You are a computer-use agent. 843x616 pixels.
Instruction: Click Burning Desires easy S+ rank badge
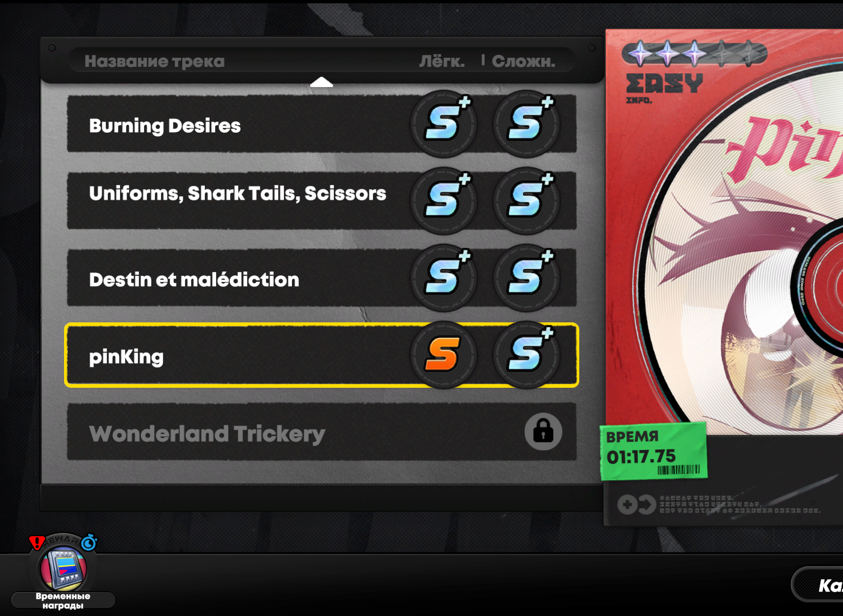pyautogui.click(x=444, y=124)
